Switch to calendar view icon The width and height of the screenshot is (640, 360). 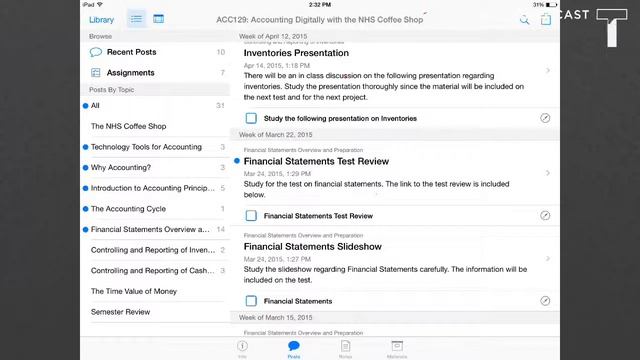point(158,19)
